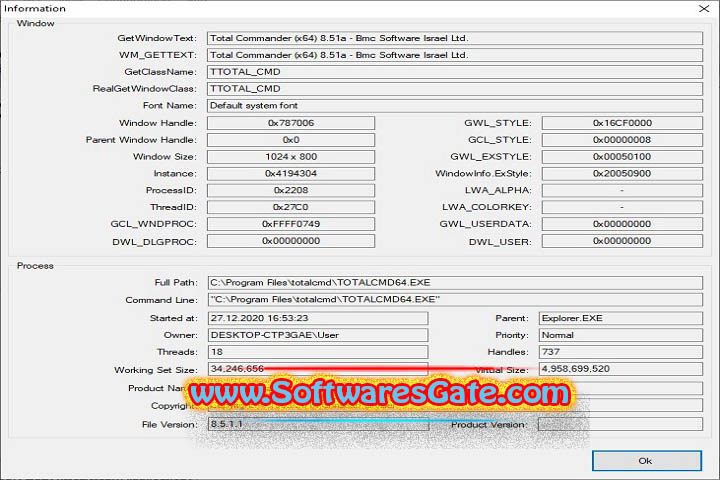Select the GetClassName field TTOTAL_CMD
720x480 pixels.
(x=455, y=72)
